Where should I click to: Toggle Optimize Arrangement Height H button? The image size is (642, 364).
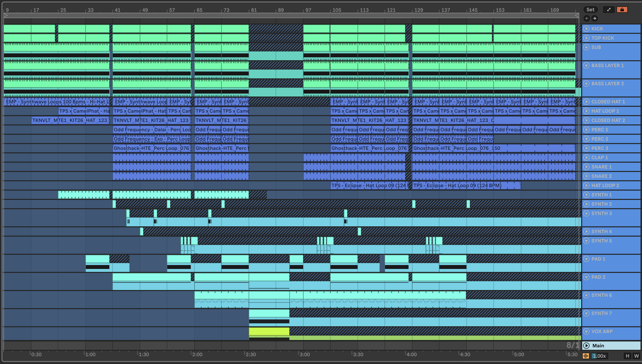click(x=627, y=356)
